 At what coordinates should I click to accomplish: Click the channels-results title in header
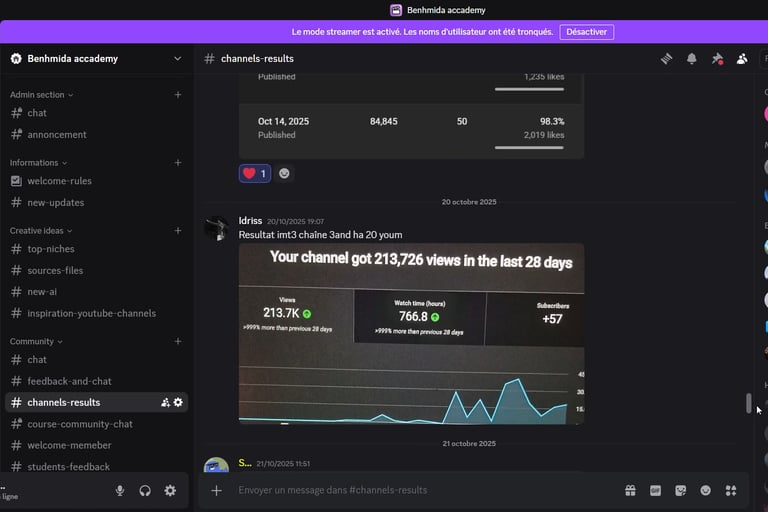(x=257, y=59)
